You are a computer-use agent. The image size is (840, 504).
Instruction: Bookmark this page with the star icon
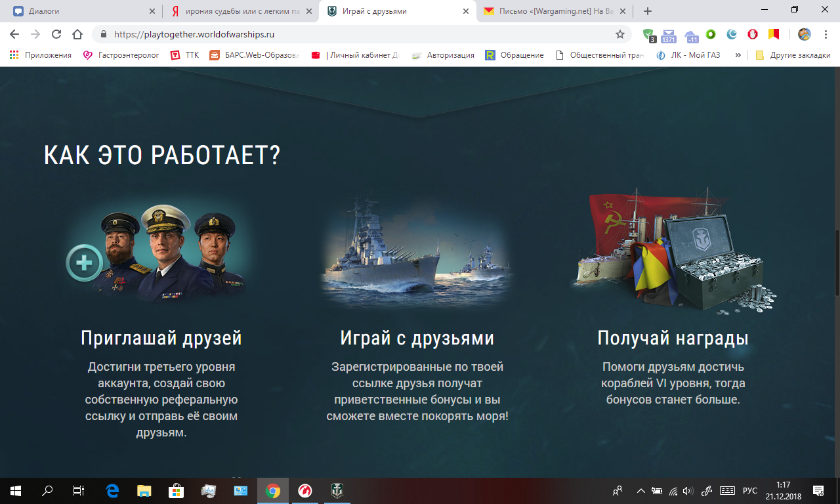pos(619,34)
